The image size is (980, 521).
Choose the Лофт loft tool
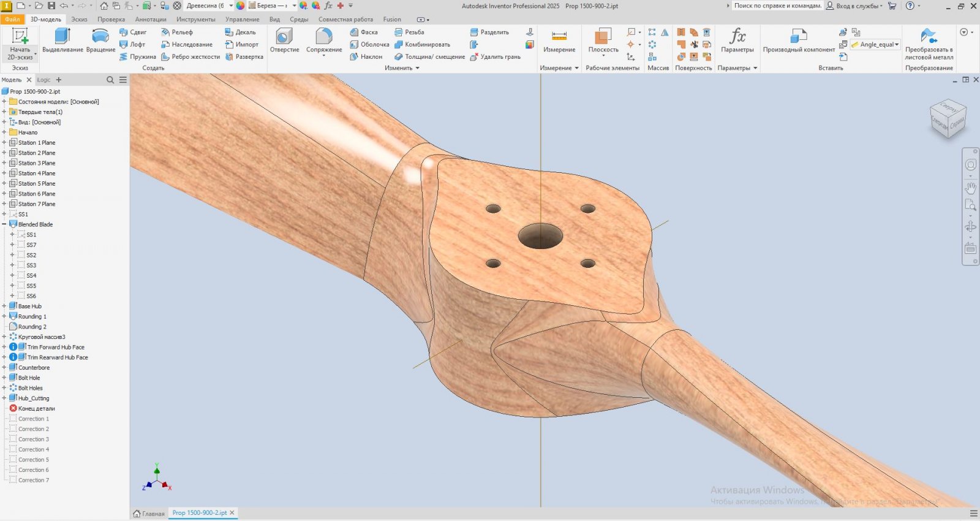click(x=132, y=44)
